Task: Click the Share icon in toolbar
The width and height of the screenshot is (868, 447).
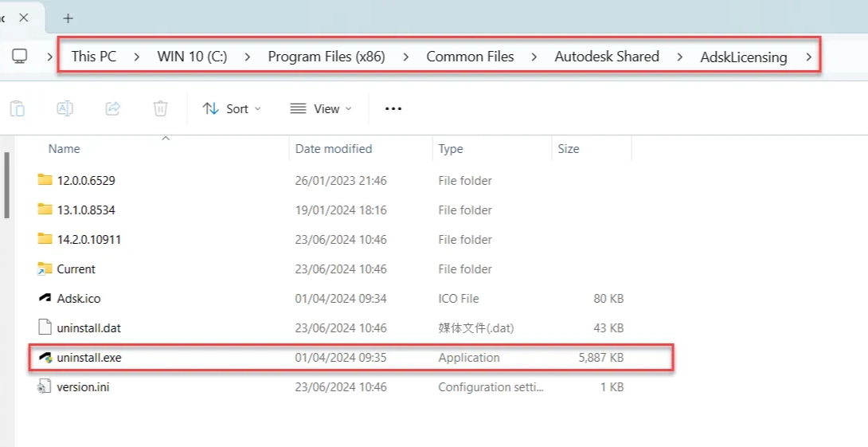Action: click(113, 108)
